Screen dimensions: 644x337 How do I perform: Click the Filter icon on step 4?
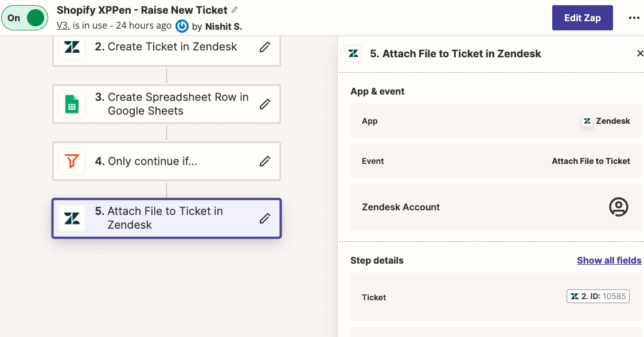point(72,161)
